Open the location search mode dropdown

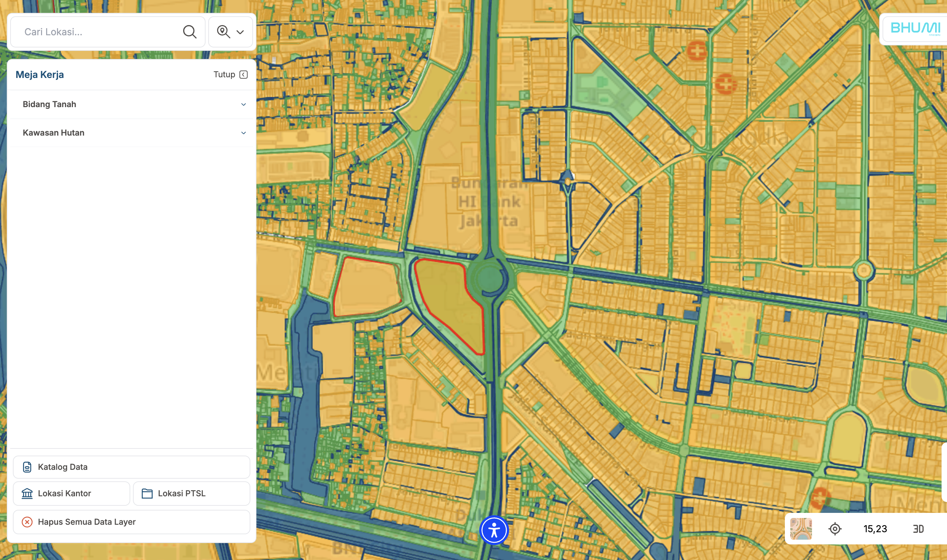coord(230,32)
